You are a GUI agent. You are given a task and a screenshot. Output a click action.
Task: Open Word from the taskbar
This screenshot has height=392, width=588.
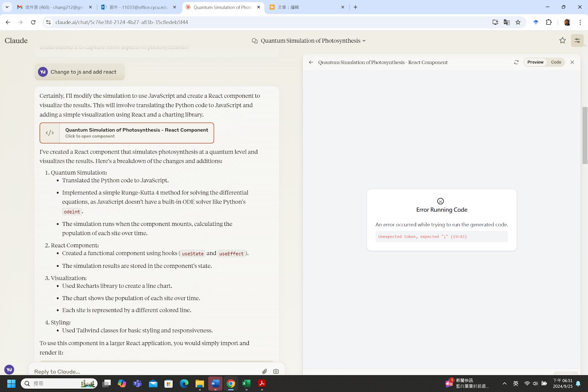[215, 384]
